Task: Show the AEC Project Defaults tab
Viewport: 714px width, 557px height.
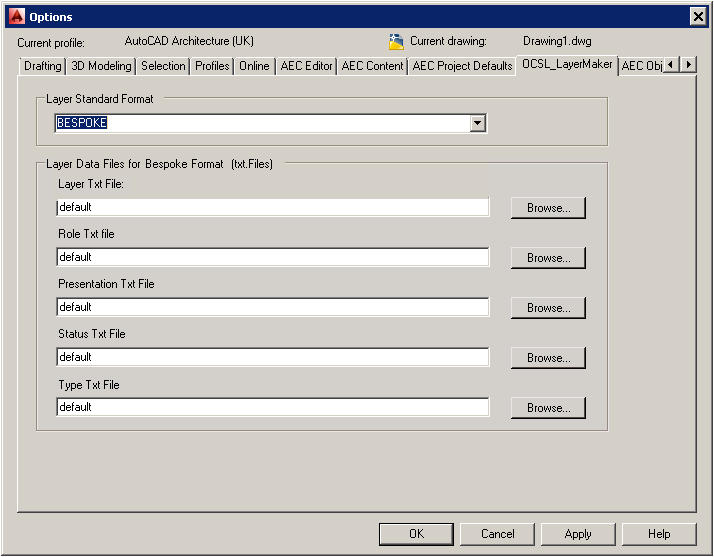Action: pos(462,66)
